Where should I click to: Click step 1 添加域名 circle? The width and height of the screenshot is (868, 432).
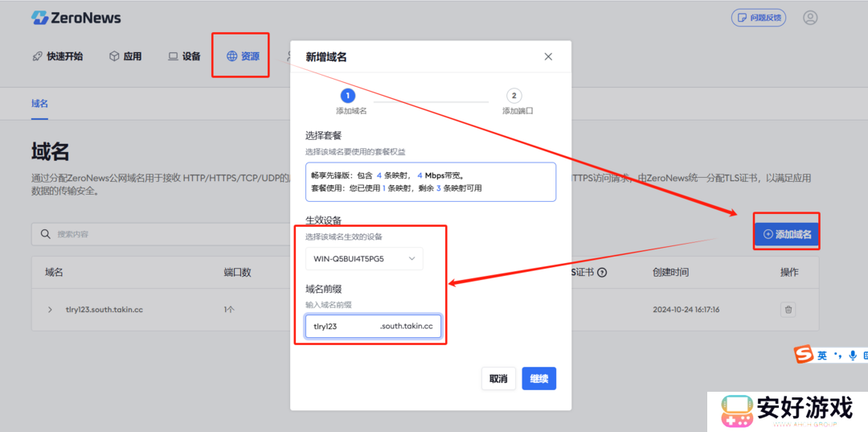tap(348, 96)
